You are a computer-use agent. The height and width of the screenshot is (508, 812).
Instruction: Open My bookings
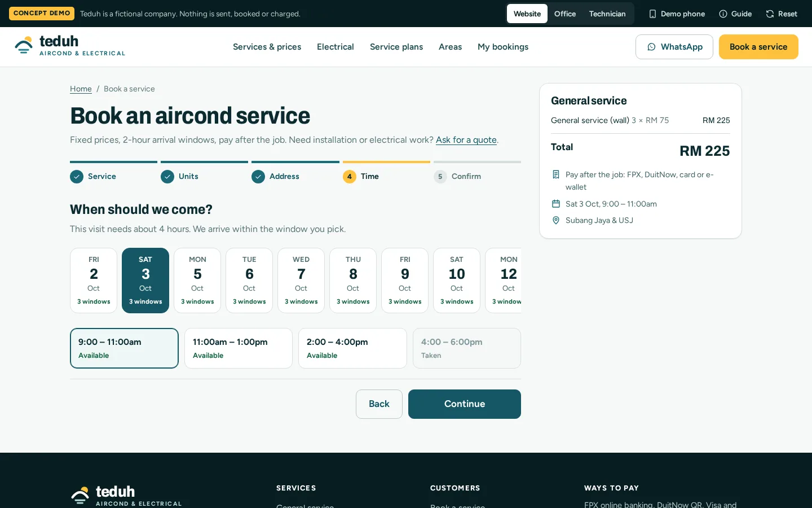point(503,47)
